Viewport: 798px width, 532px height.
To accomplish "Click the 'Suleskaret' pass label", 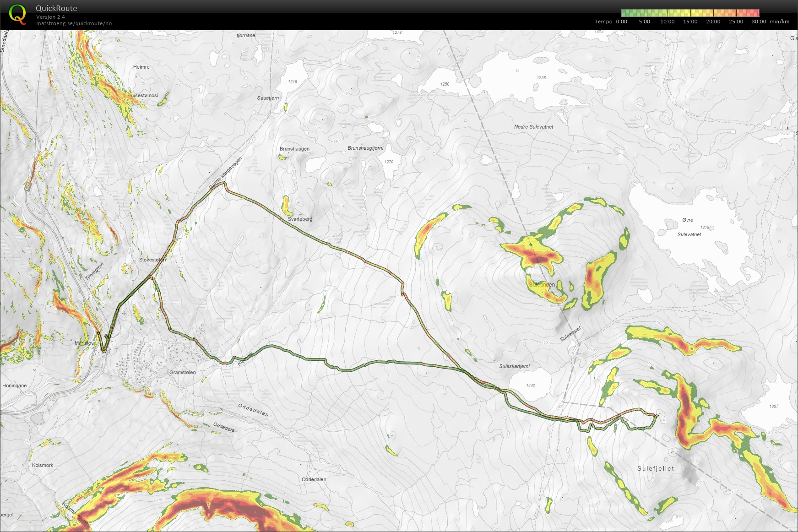I will pos(570,333).
